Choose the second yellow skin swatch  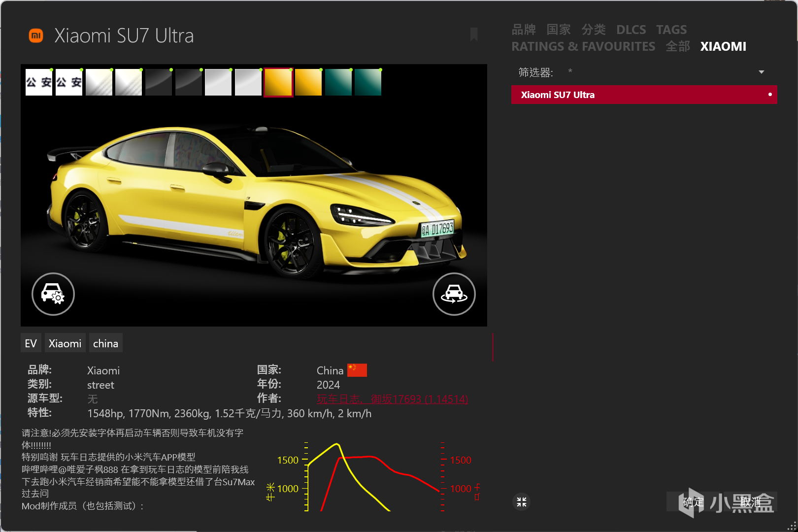click(308, 82)
